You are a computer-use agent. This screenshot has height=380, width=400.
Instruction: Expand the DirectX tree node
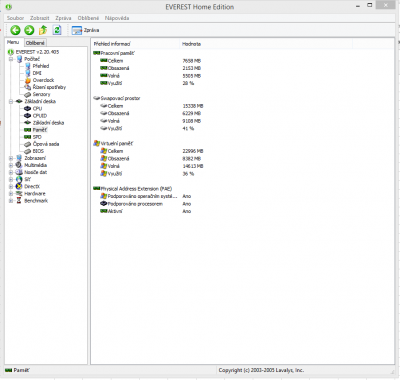(11, 187)
